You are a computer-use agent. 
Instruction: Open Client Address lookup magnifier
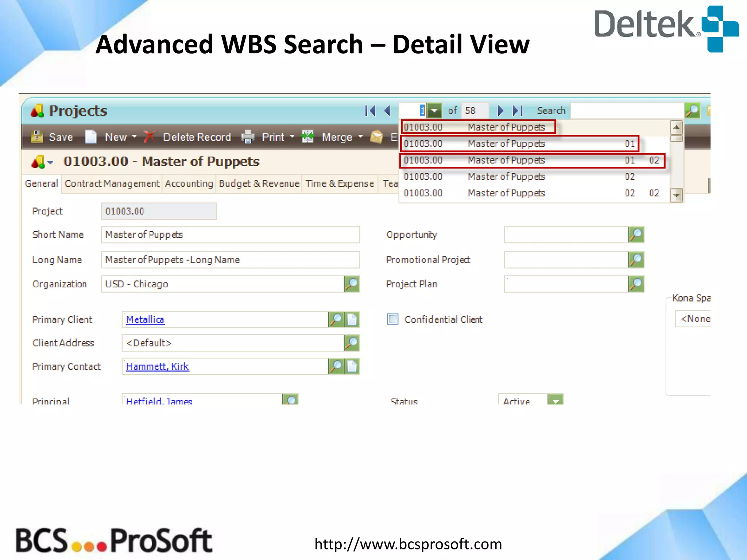(x=352, y=343)
